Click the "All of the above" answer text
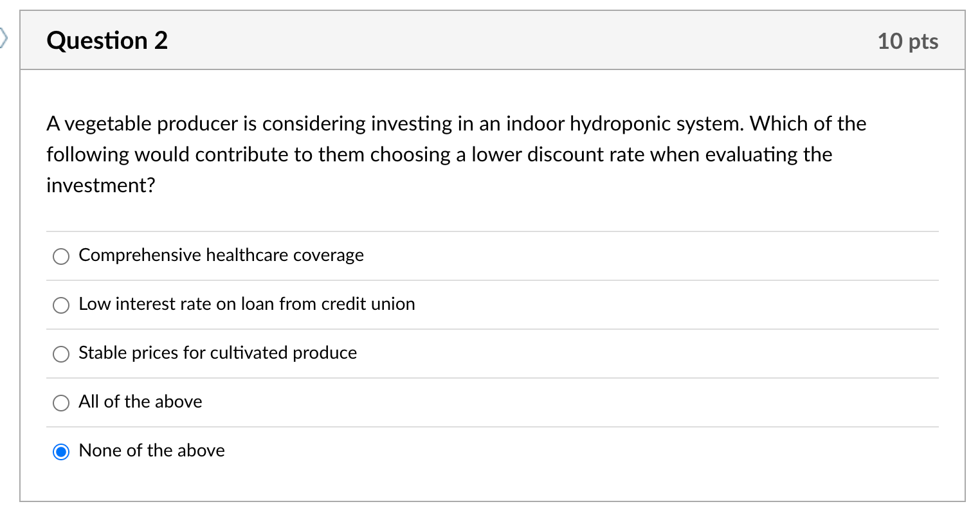 [140, 402]
